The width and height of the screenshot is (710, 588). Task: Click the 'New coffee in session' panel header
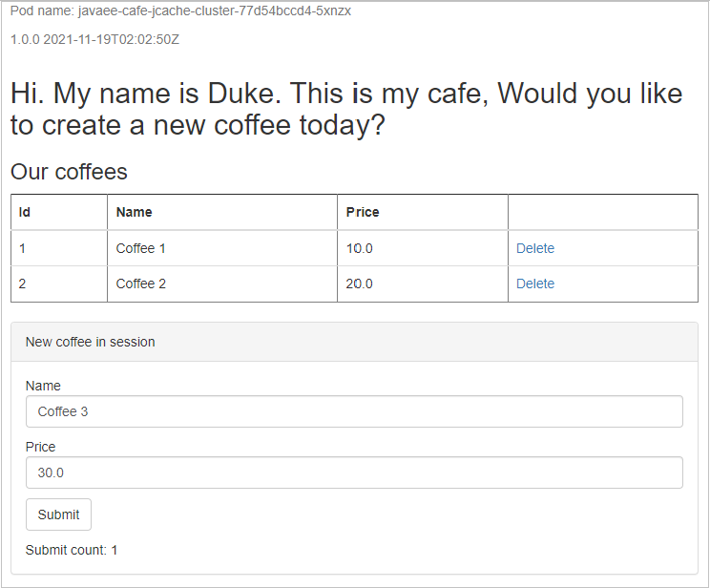(x=91, y=342)
